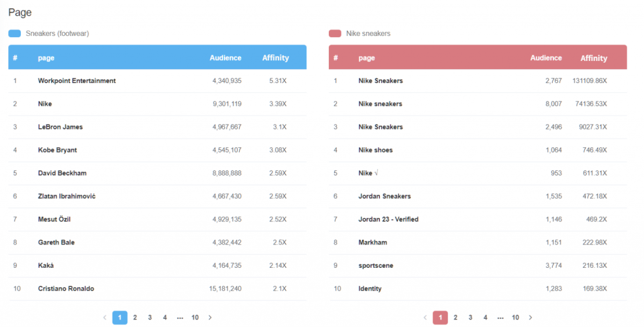This screenshot has height=327, width=644.
Task: Select the LeBron James row
Action: click(x=157, y=127)
